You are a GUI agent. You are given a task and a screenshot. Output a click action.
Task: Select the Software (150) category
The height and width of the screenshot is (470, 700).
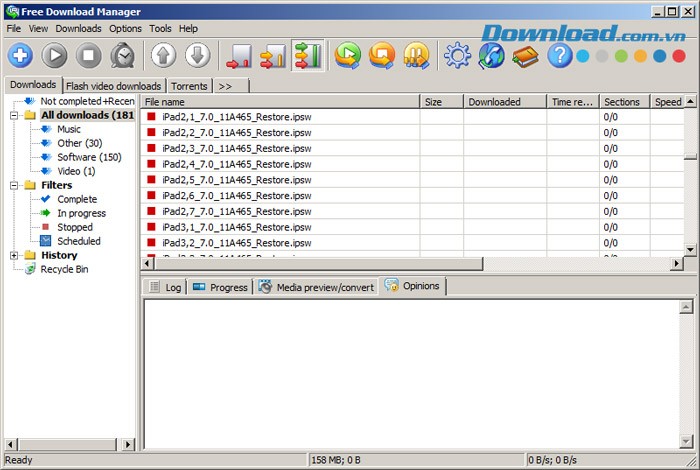point(89,157)
